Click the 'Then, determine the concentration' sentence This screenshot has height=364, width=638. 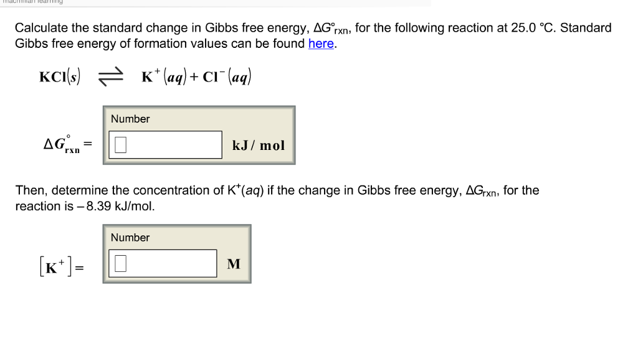tap(277, 198)
